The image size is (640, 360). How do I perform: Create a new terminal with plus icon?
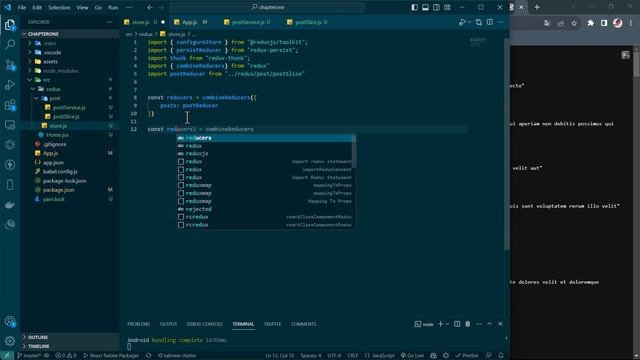[x=440, y=324]
